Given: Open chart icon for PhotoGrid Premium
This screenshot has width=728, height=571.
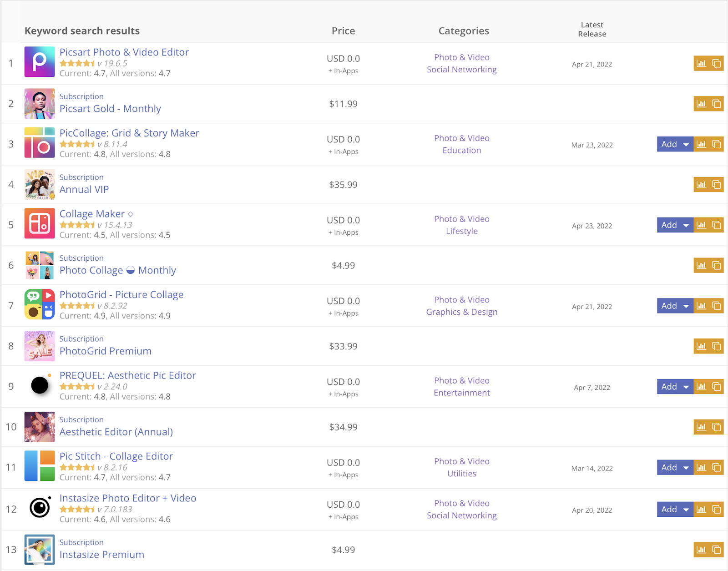Looking at the screenshot, I should click(x=701, y=346).
